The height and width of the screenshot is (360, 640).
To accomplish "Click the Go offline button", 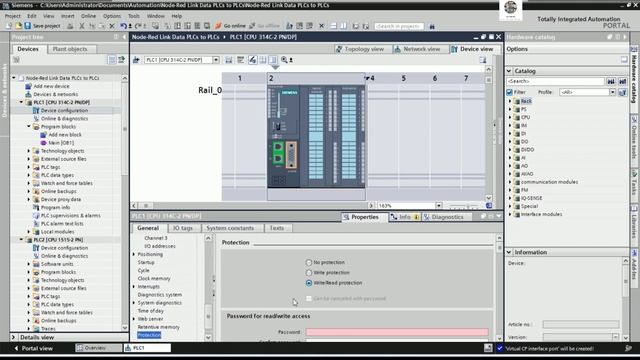I will pos(264,26).
